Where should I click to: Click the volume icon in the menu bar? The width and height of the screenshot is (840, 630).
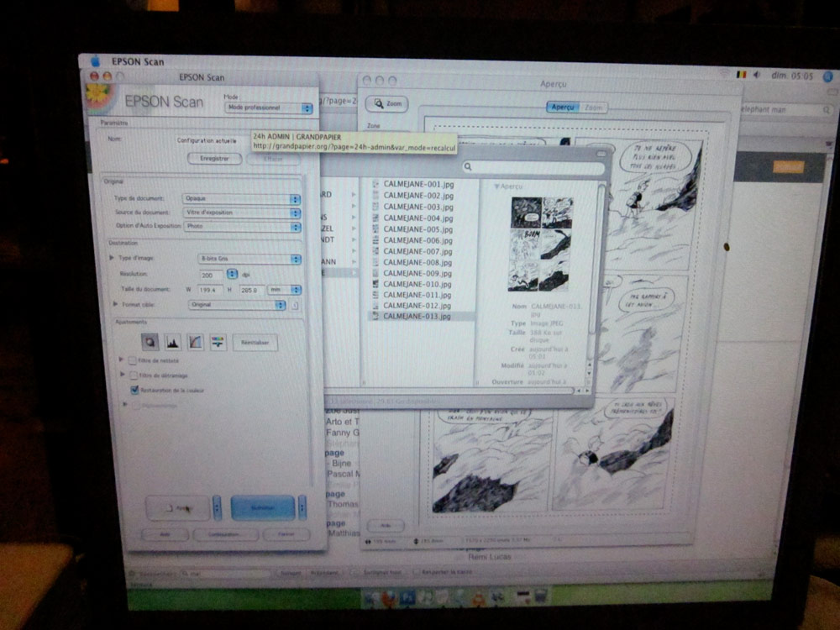click(757, 75)
